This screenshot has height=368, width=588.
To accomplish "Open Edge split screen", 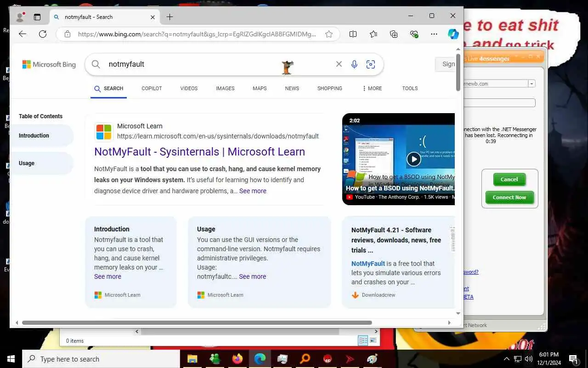I will pyautogui.click(x=353, y=34).
